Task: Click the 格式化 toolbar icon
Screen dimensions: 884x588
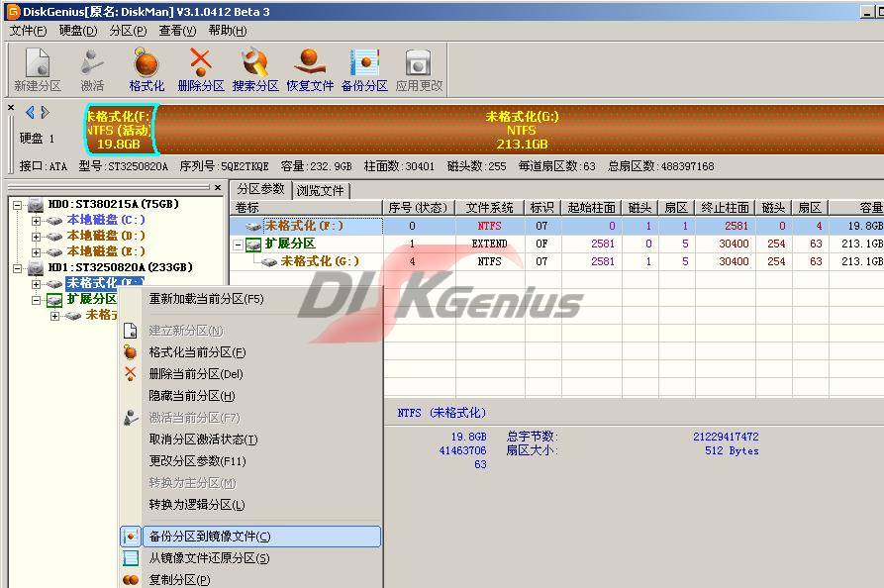Action: click(x=147, y=70)
